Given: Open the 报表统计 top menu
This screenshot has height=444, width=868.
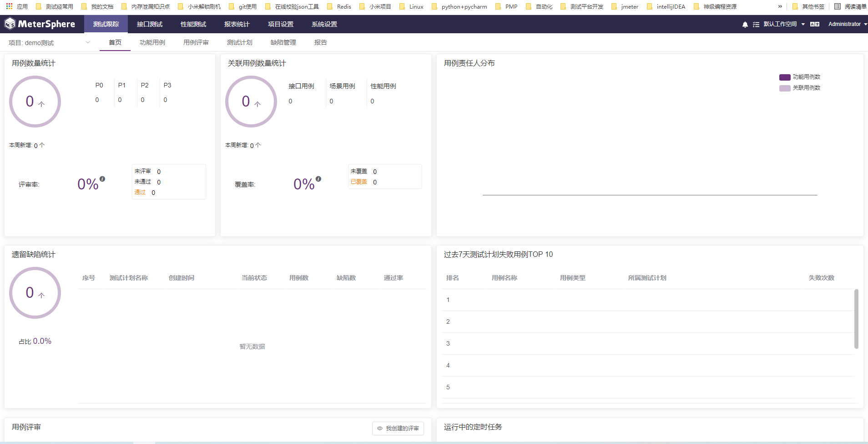Looking at the screenshot, I should pyautogui.click(x=237, y=24).
